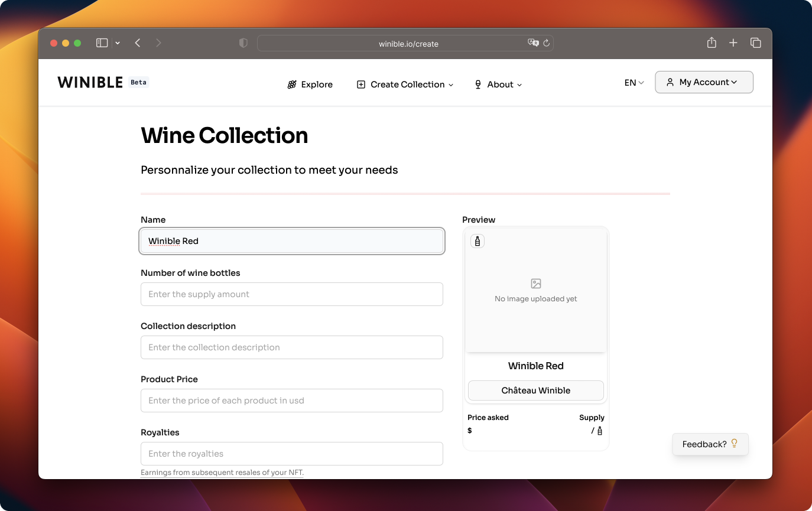Screen dimensions: 812x511
Task: Click the user icon in My Account
Action: click(670, 82)
